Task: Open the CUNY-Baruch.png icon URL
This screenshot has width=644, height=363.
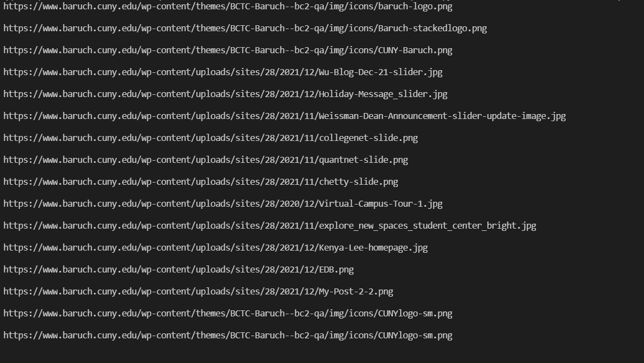Action: pos(227,50)
